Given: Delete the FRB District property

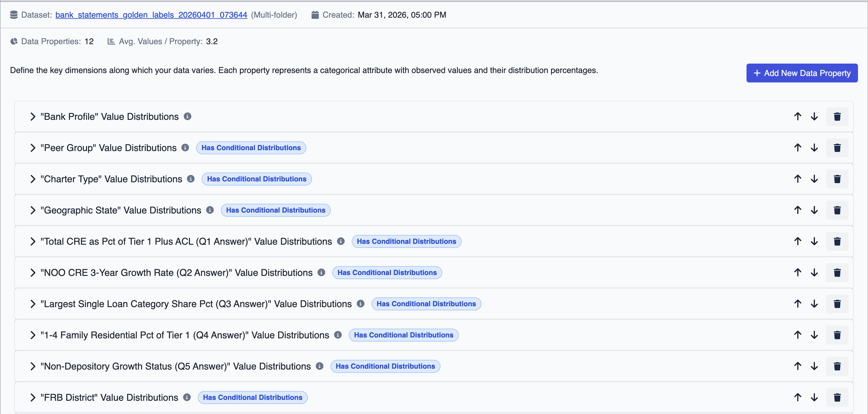Looking at the screenshot, I should click(x=837, y=398).
